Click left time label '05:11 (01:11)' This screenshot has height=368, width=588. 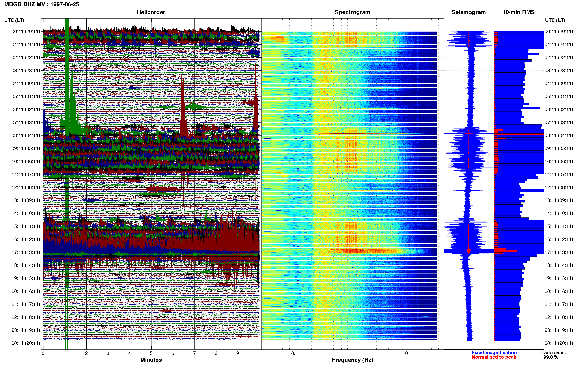point(26,96)
